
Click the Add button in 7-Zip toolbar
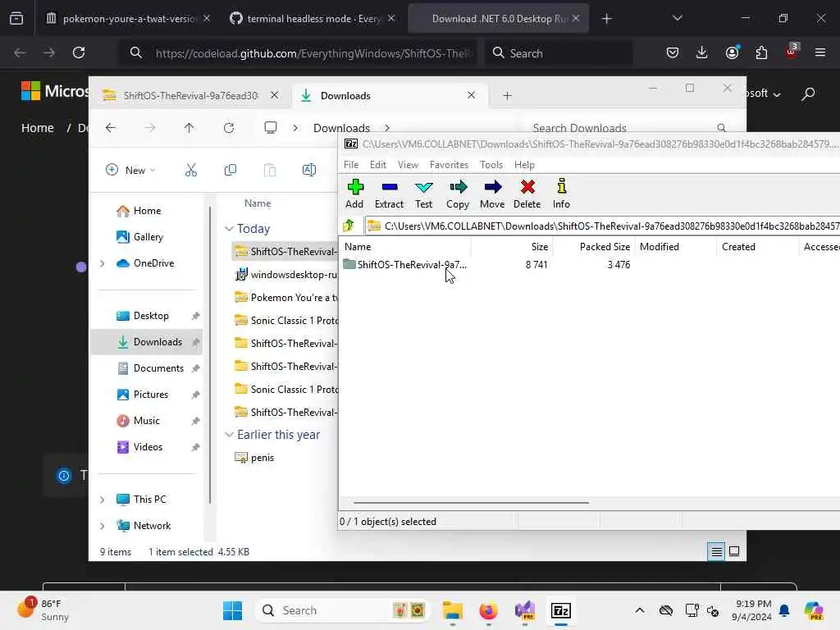coord(354,194)
